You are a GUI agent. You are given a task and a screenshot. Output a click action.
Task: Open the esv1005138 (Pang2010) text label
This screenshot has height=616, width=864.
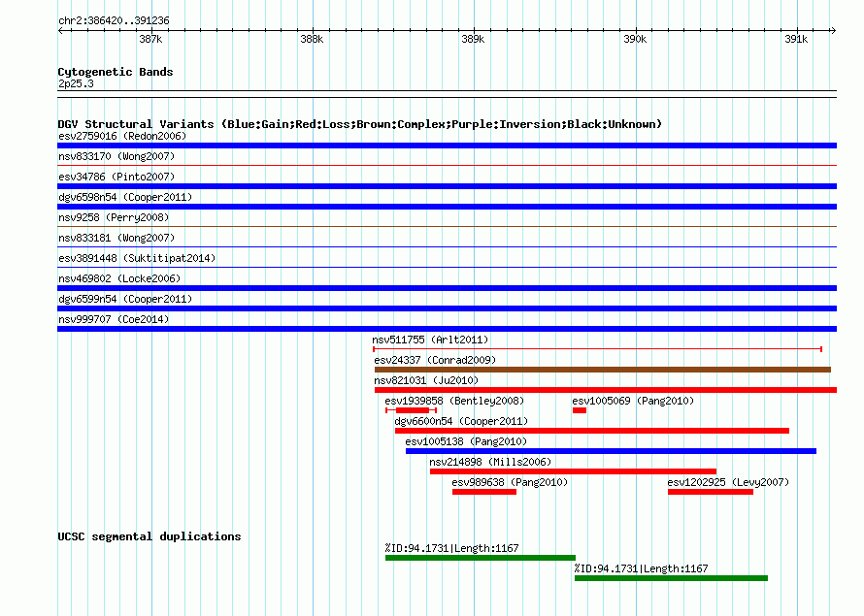466,441
